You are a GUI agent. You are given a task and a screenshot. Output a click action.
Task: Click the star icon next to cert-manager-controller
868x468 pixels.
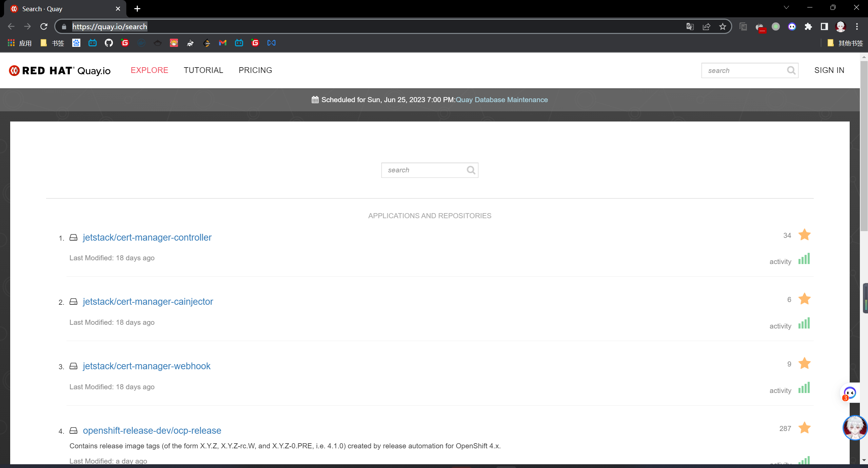[x=804, y=235]
